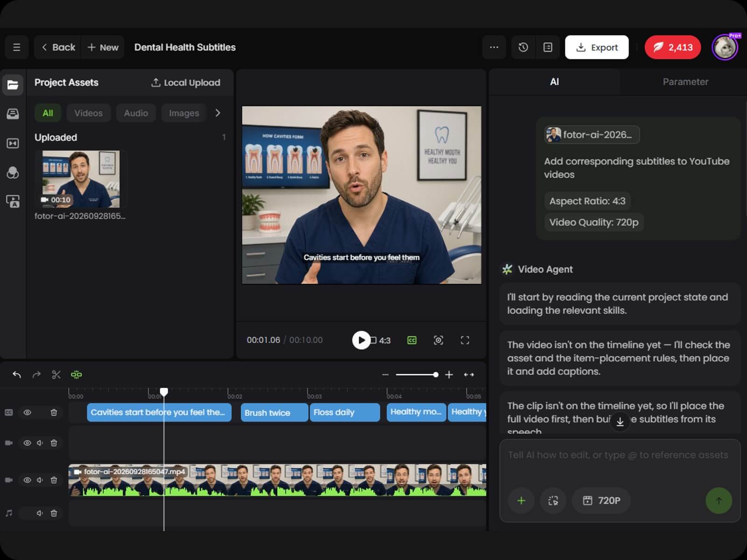Select the Project Assets folder sidebar icon

pyautogui.click(x=13, y=85)
